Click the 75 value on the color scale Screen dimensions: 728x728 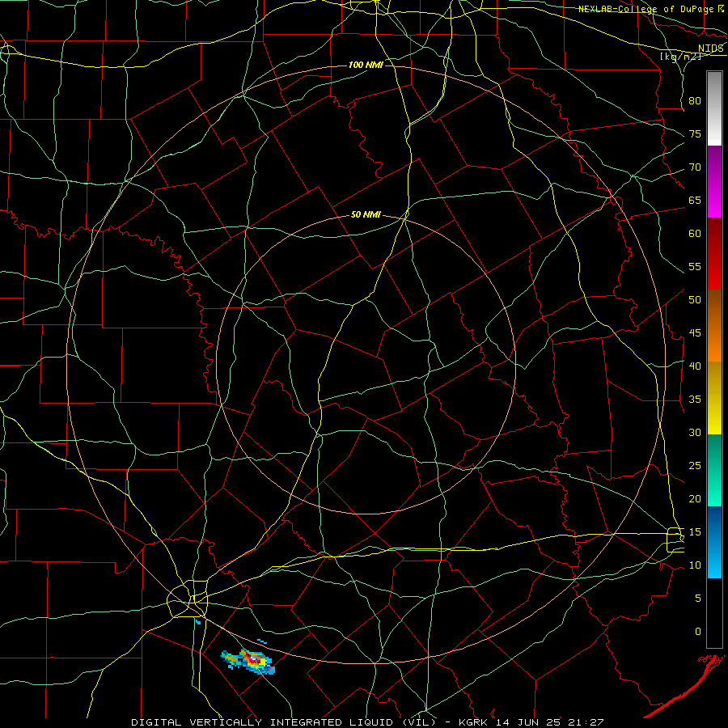[695, 134]
